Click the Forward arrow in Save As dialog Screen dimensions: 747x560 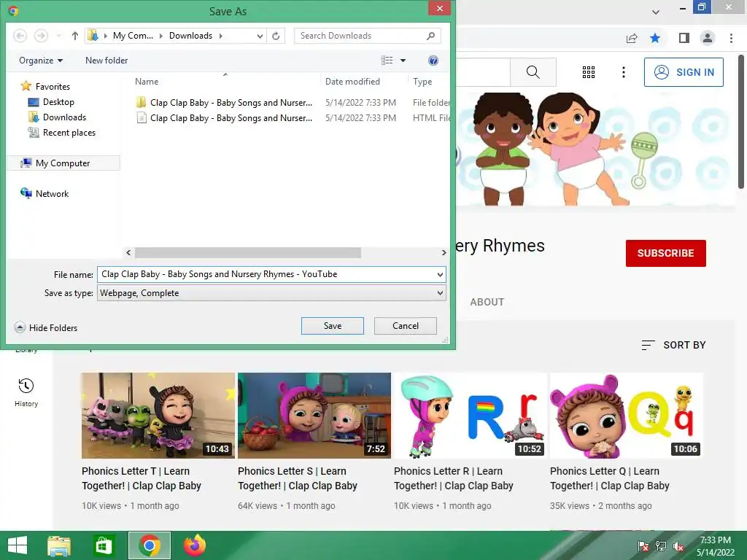tap(41, 36)
